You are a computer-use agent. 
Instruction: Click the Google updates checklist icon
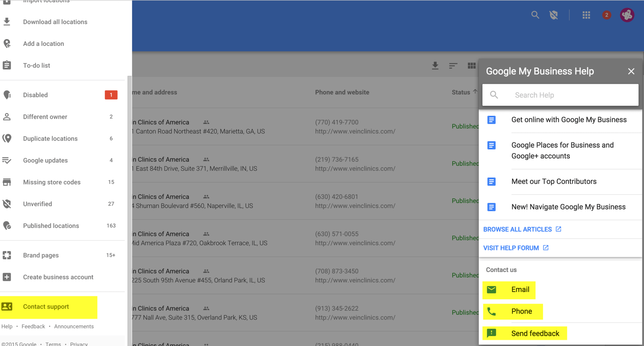click(7, 160)
